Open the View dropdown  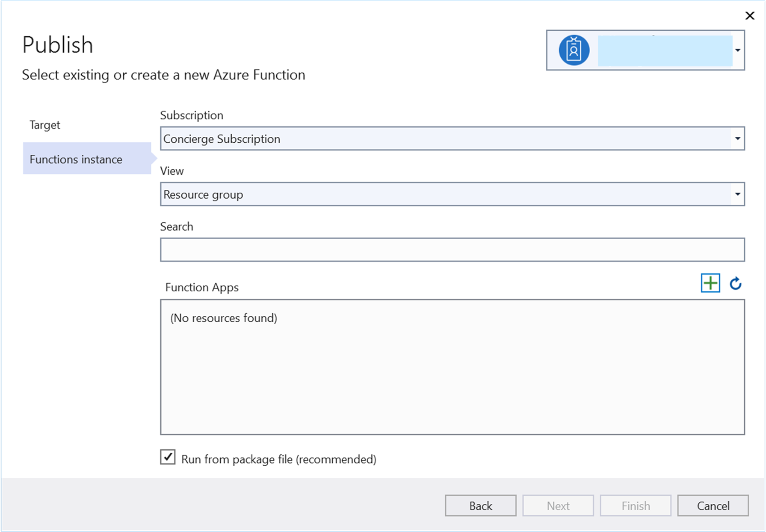click(x=453, y=194)
